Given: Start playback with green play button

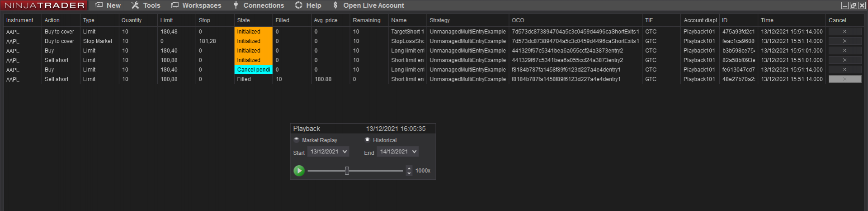Looking at the screenshot, I should point(299,171).
